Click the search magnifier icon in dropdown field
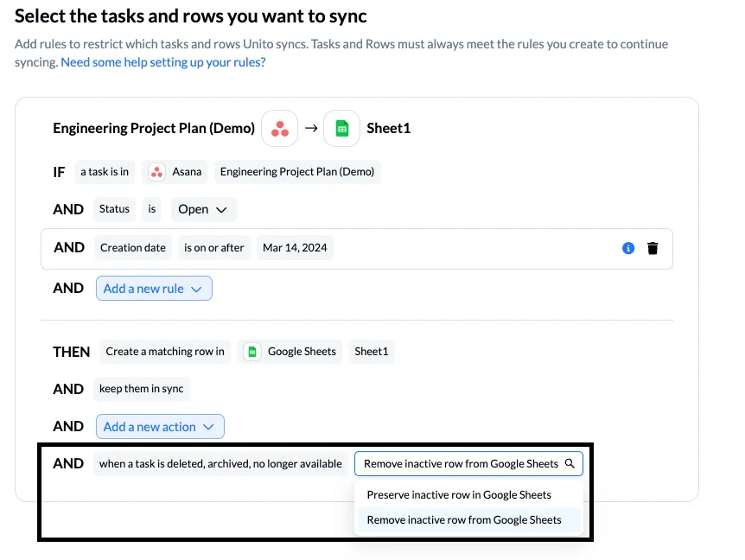Image resolution: width=745 pixels, height=560 pixels. (570, 464)
